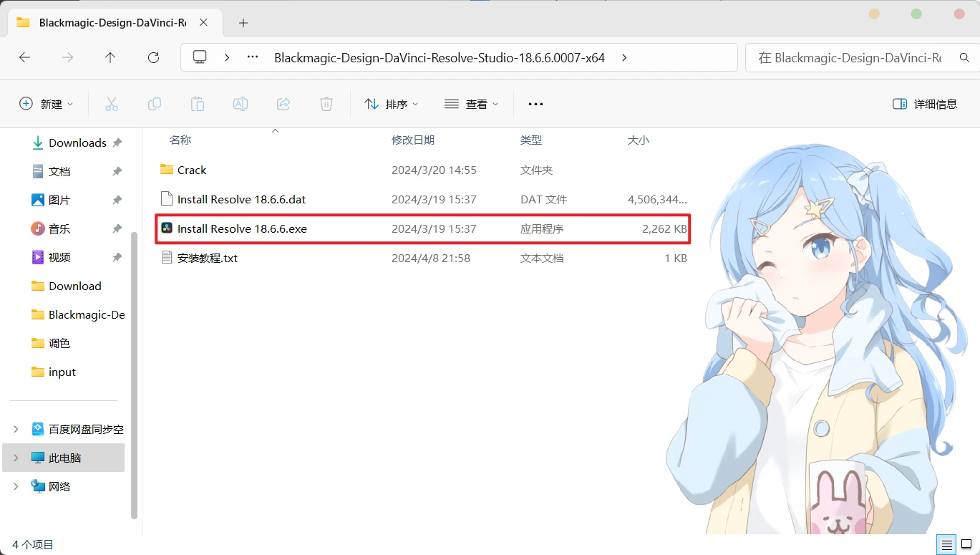Open the 查看 view dropdown
The width and height of the screenshot is (980, 555).
(471, 104)
